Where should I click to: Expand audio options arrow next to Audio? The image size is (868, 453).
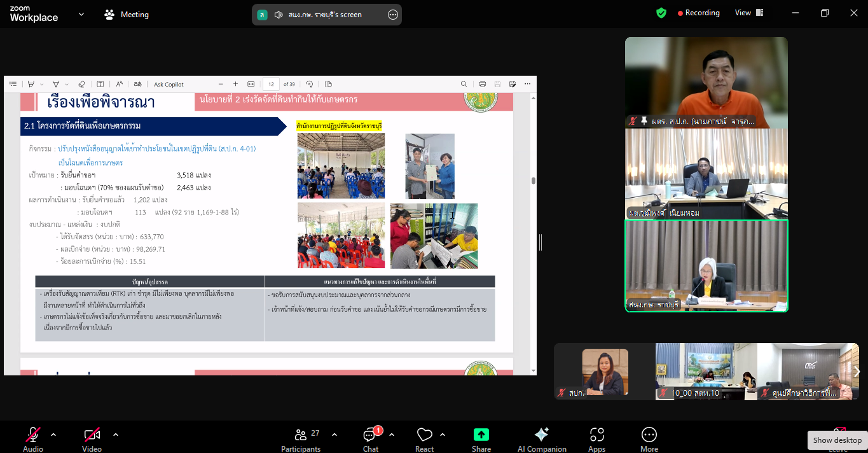point(53,435)
